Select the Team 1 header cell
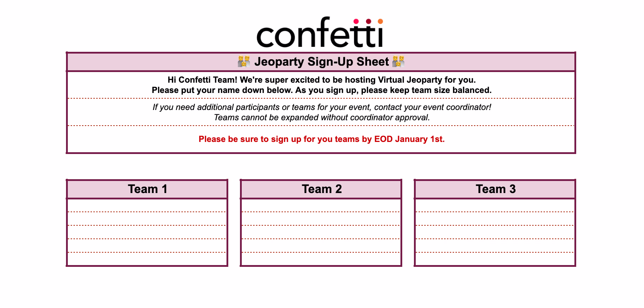This screenshot has width=644, height=308. coord(147,189)
